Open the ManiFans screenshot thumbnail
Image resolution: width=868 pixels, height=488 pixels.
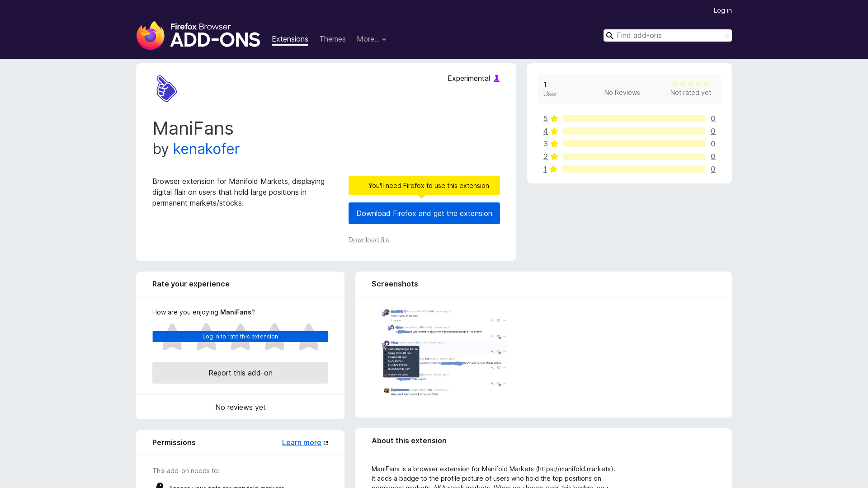(x=445, y=353)
